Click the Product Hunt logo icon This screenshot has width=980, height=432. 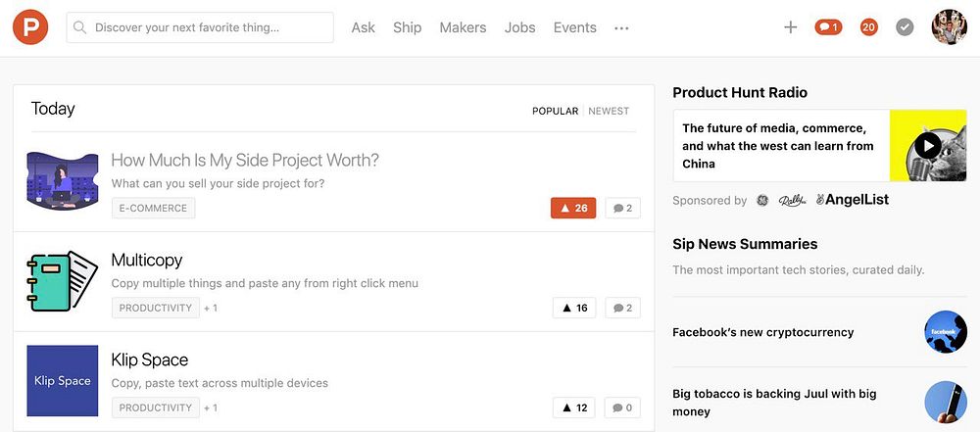(x=30, y=27)
